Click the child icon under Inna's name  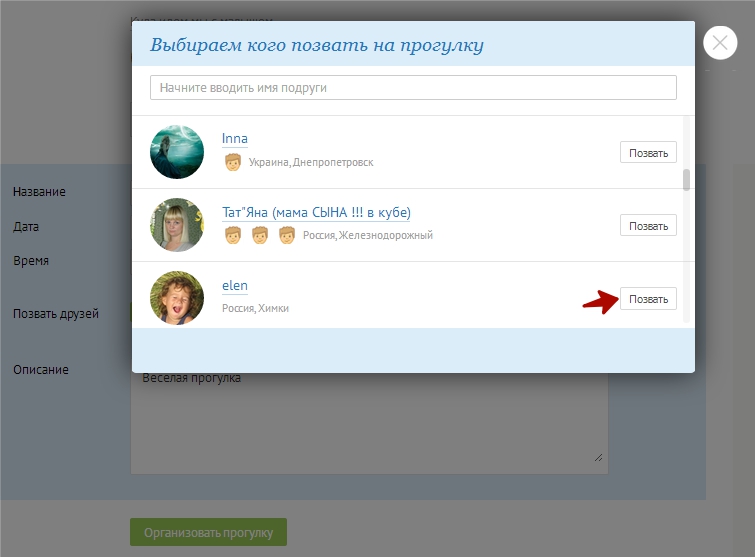pyautogui.click(x=233, y=162)
